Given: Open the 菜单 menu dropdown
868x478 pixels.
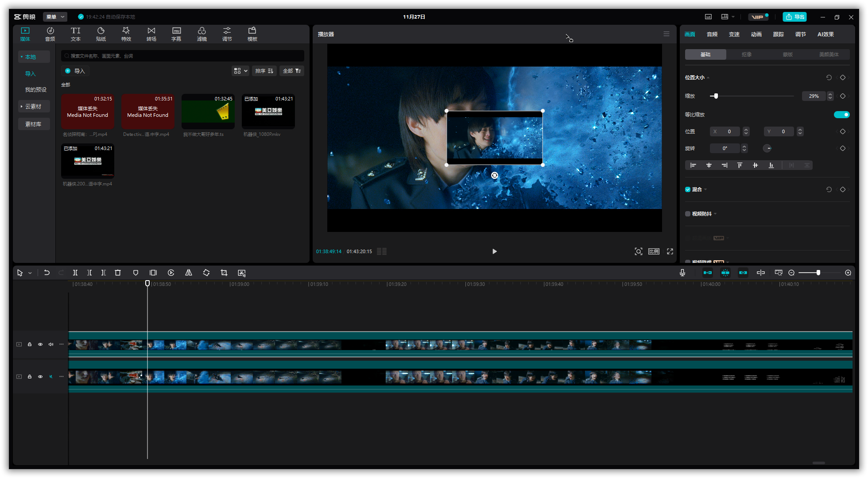Looking at the screenshot, I should click(55, 17).
